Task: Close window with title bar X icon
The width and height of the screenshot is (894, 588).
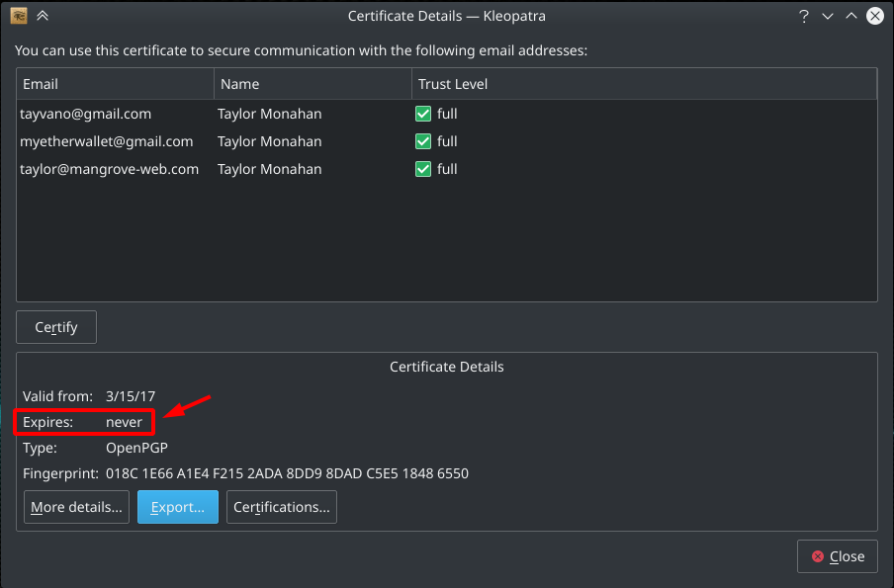Action: (875, 16)
